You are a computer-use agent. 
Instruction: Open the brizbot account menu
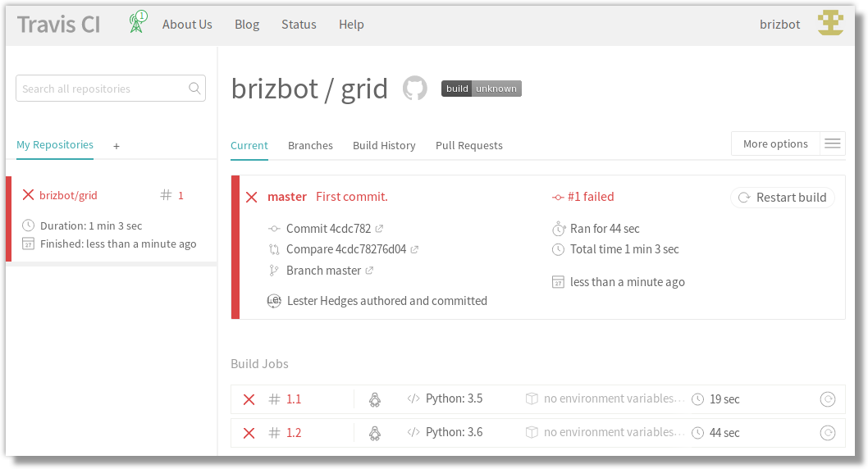(x=779, y=25)
